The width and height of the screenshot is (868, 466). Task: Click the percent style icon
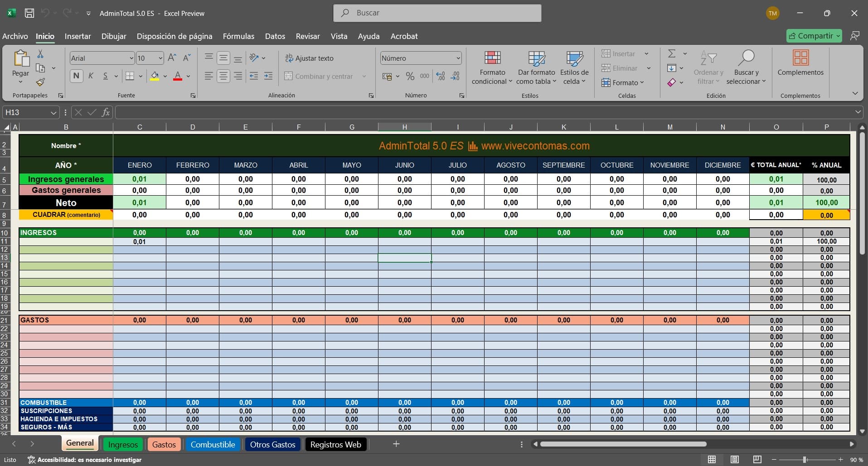(x=410, y=76)
